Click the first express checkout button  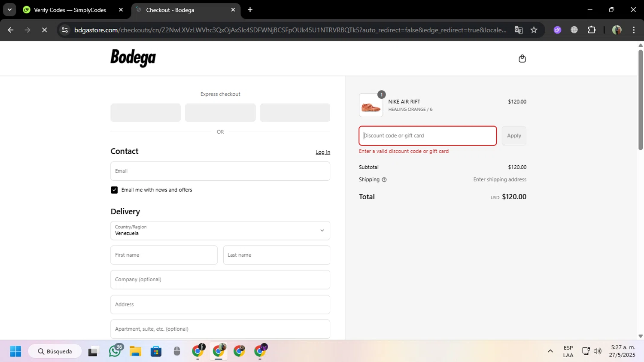click(146, 113)
